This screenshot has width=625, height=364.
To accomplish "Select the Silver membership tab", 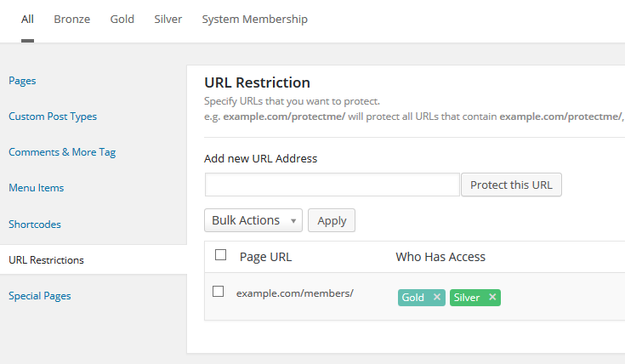I will (x=168, y=19).
